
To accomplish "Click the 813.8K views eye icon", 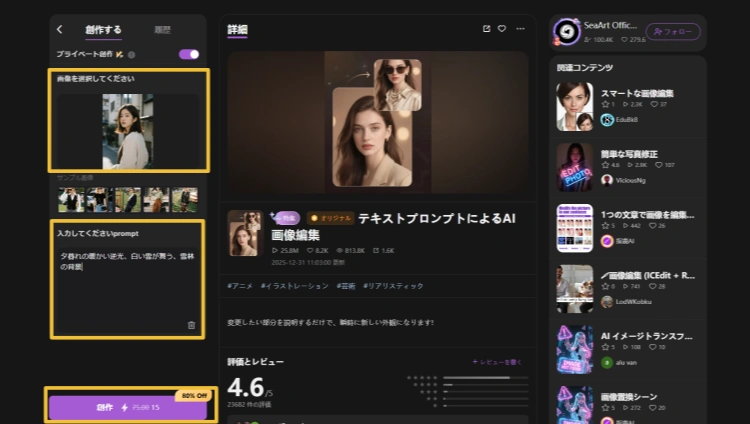I will tap(340, 250).
